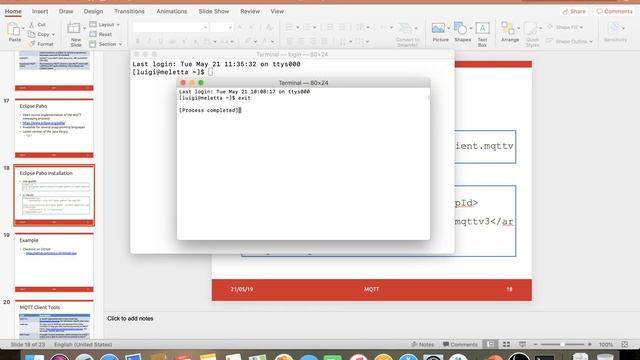Click zoom out minus in status bar

(536, 344)
